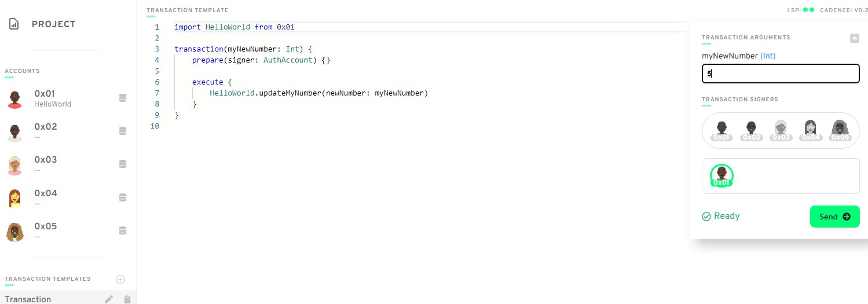This screenshot has height=304, width=868.
Task: Toggle signer 0x05 in signers list
Action: click(840, 131)
